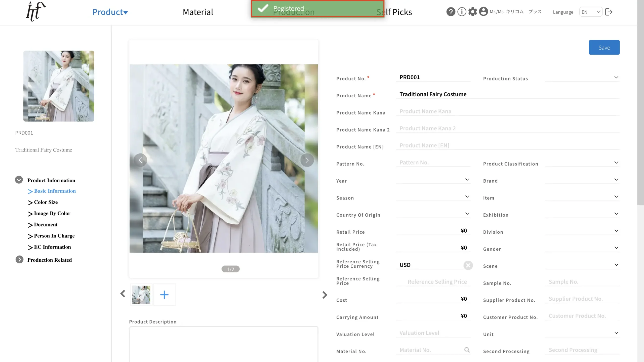The height and width of the screenshot is (362, 644).
Task: Expand Production Related section
Action: (x=19, y=259)
